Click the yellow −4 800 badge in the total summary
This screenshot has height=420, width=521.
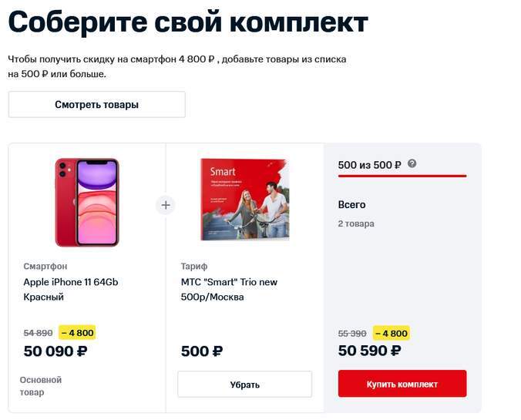pos(391,333)
